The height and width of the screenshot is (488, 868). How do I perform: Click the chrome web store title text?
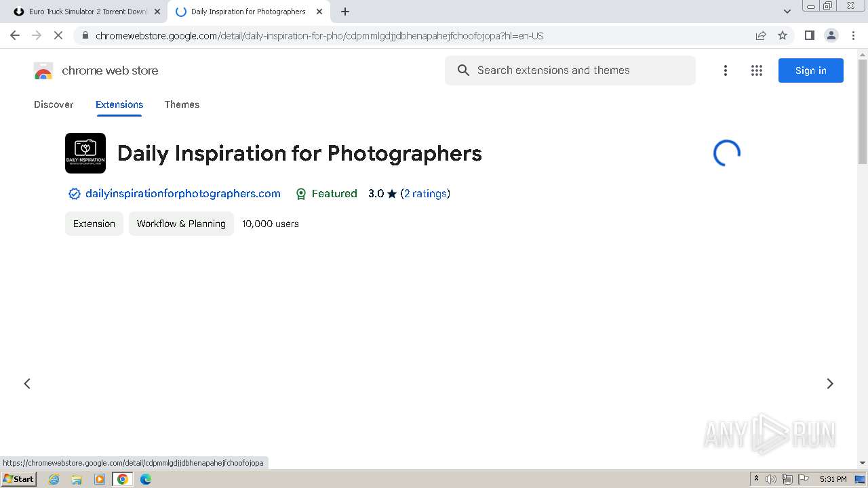[x=110, y=70]
